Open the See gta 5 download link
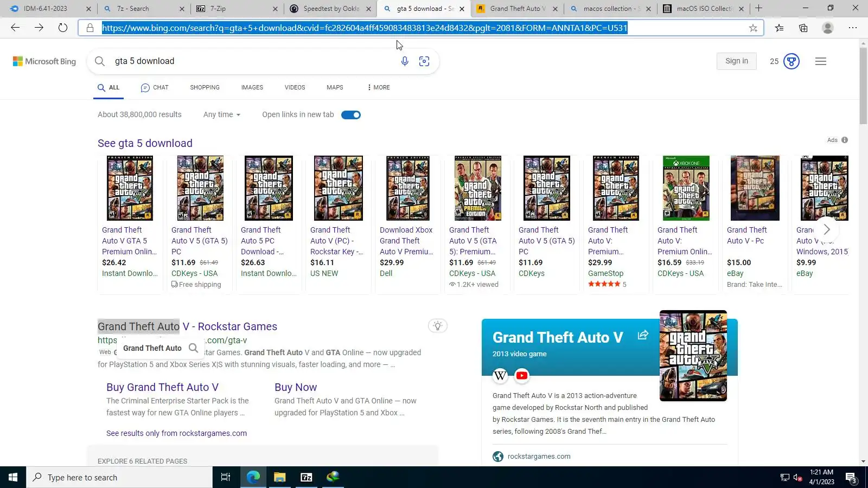868x488 pixels. point(145,143)
